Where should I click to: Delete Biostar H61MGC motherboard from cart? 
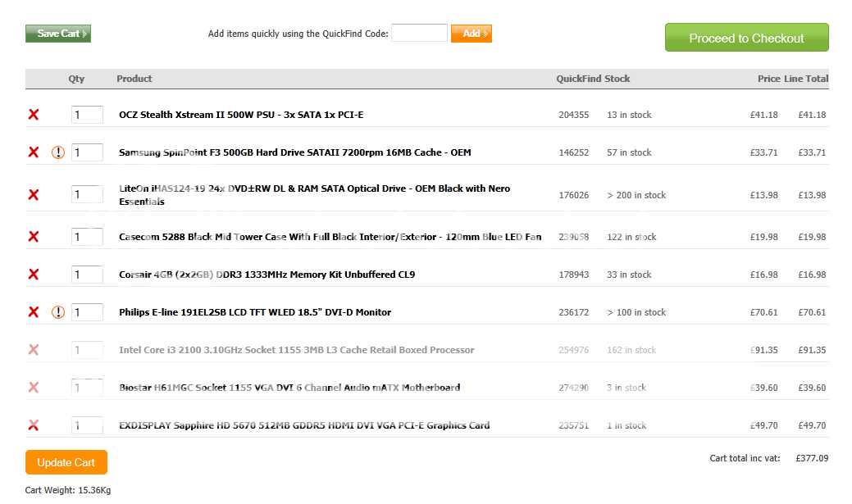click(34, 388)
